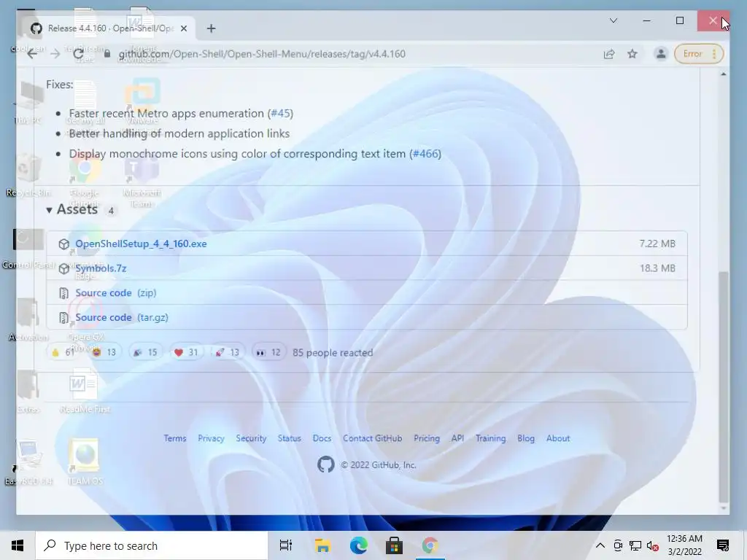Download OpenShellSetup_4_4_160.exe

141,244
